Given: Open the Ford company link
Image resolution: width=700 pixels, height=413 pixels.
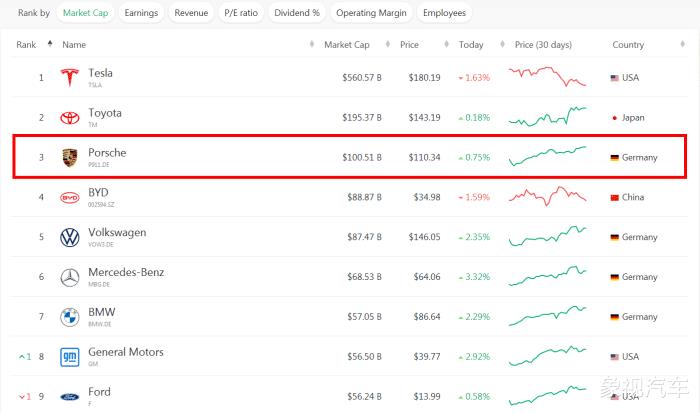Looking at the screenshot, I should pos(99,392).
